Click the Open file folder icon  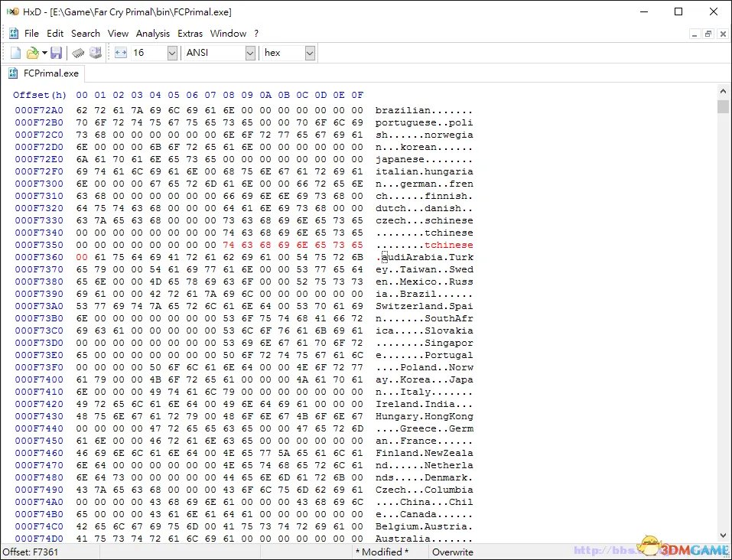click(x=31, y=53)
